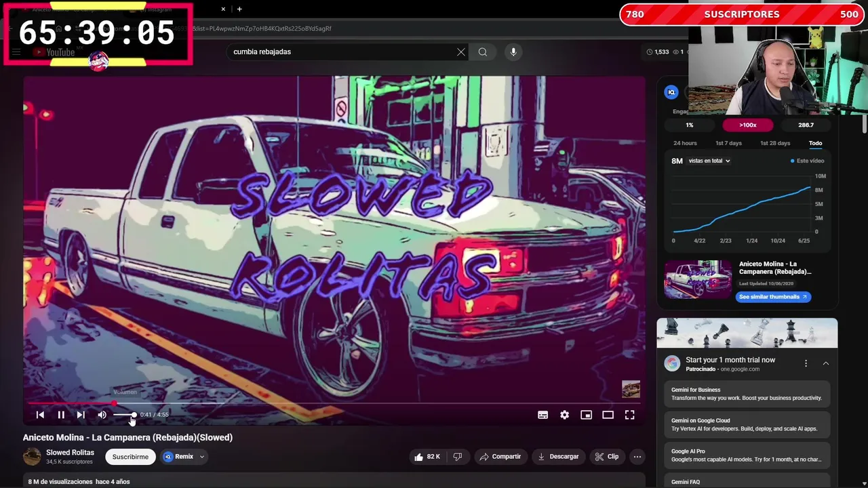
Task: Open the IQ extension logo in side panel
Action: coord(671,92)
